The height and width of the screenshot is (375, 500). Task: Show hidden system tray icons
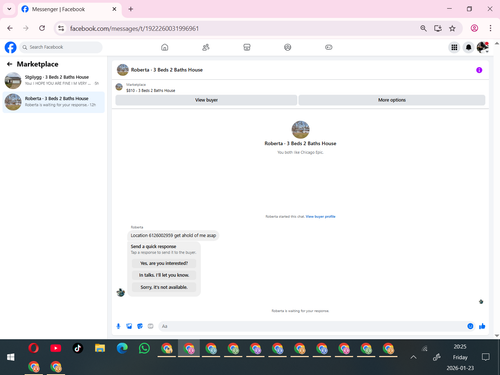click(x=413, y=357)
